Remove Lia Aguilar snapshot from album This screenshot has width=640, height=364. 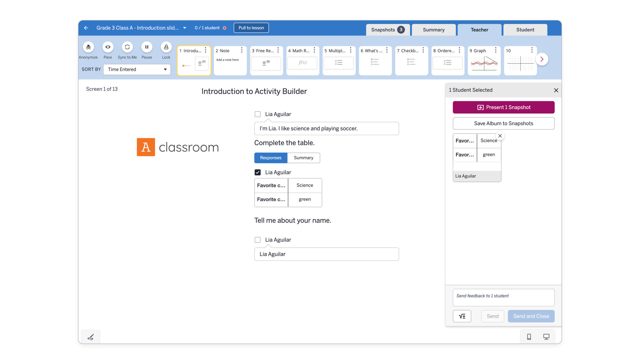(500, 136)
